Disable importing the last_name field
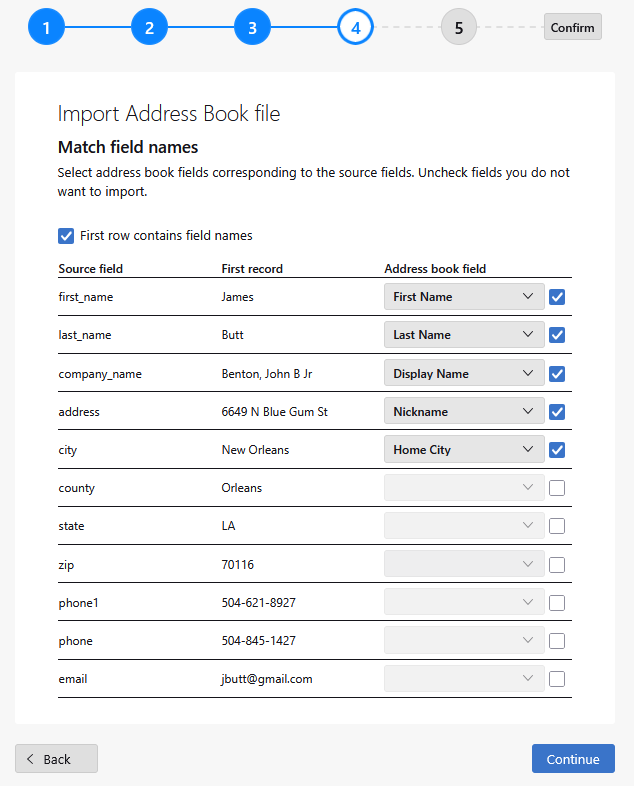This screenshot has height=786, width=634. pos(557,335)
